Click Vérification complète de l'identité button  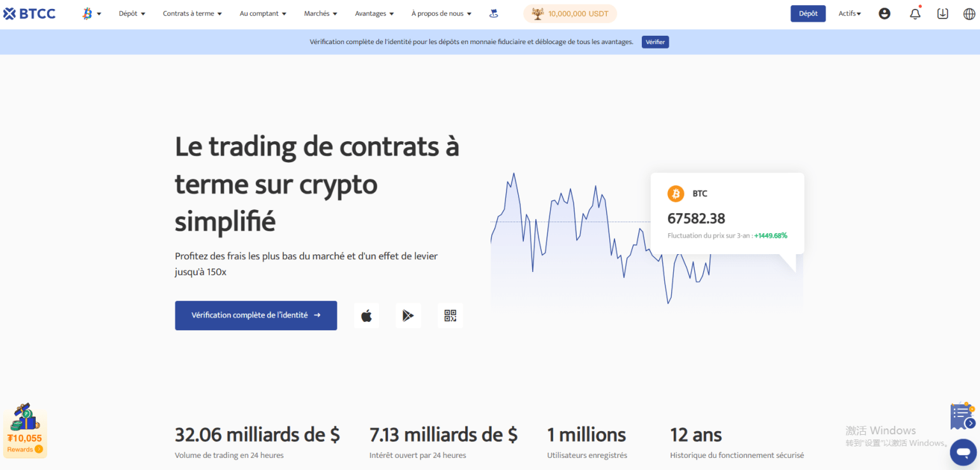pyautogui.click(x=256, y=315)
